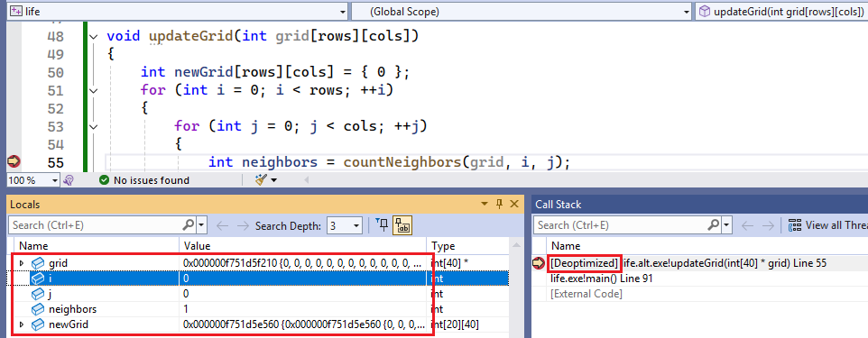The height and width of the screenshot is (338, 868).
Task: Open the life project dropdown
Action: click(x=344, y=11)
